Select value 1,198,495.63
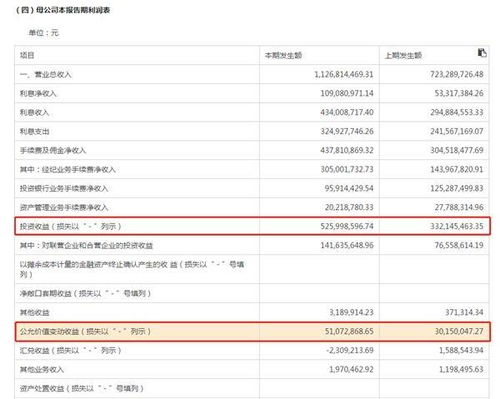This screenshot has height=399, width=500. pos(461,369)
